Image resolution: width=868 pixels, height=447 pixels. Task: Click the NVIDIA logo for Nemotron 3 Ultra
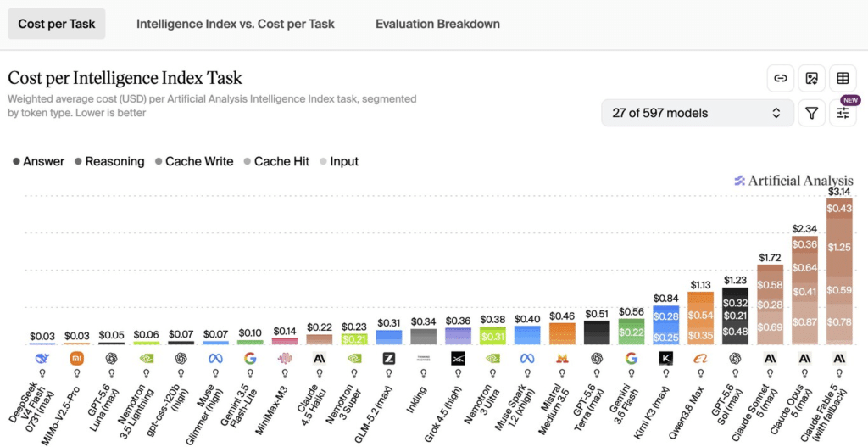(492, 359)
